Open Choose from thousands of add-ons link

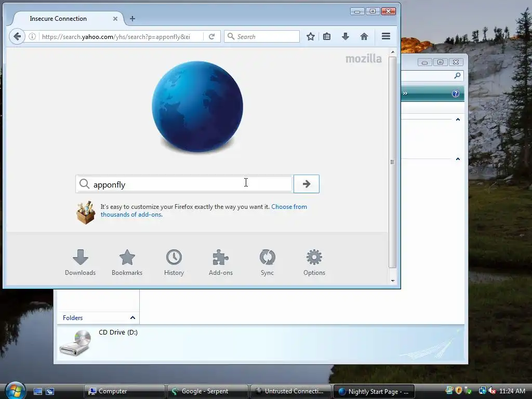[204, 210]
